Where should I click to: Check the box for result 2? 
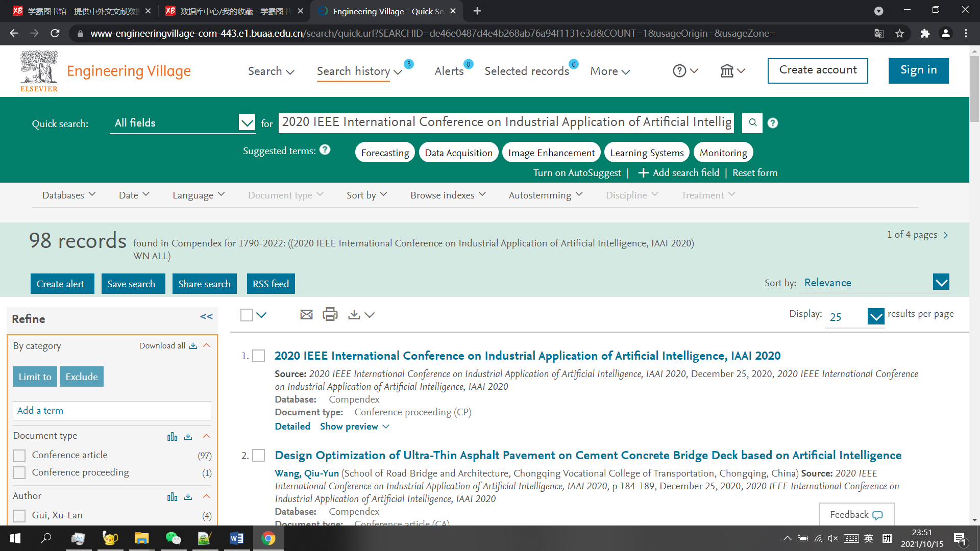click(x=259, y=456)
